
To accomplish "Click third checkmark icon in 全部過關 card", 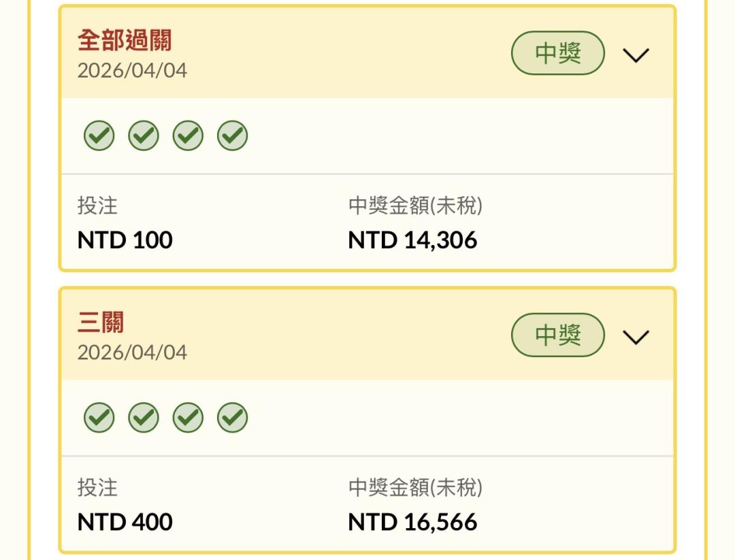I will tap(188, 136).
